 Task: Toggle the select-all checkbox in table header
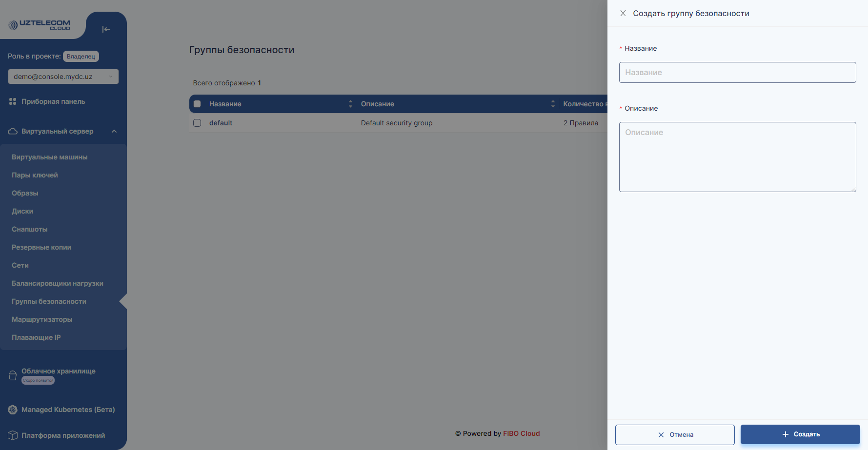[197, 104]
